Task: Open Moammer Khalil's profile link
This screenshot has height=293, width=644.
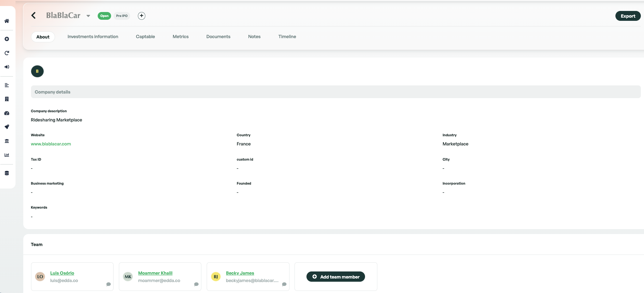Action: (155, 273)
